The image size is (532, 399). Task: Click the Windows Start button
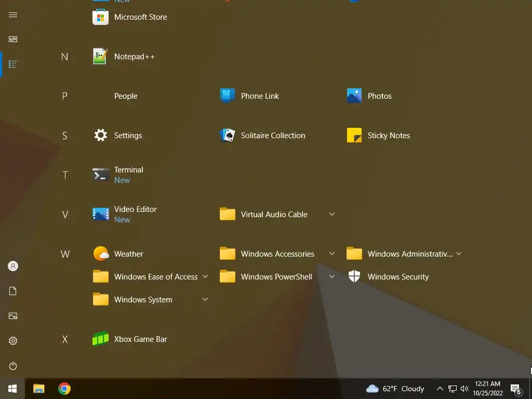click(12, 389)
